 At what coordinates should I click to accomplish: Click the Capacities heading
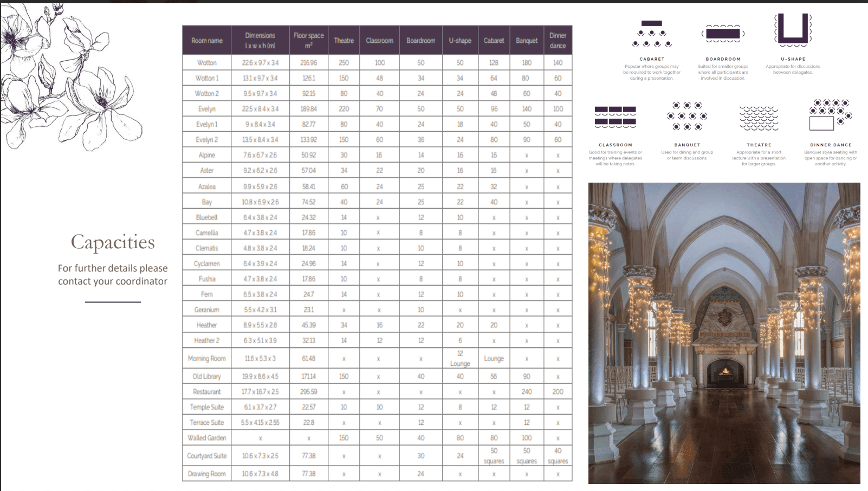113,242
